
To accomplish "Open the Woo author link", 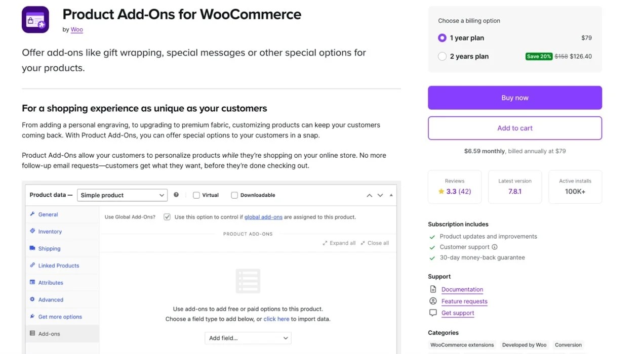I will [77, 30].
